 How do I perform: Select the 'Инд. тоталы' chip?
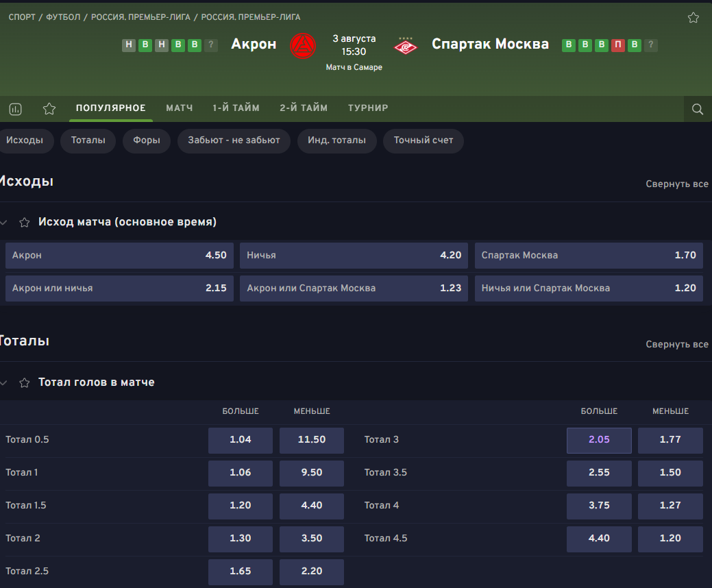tap(337, 140)
